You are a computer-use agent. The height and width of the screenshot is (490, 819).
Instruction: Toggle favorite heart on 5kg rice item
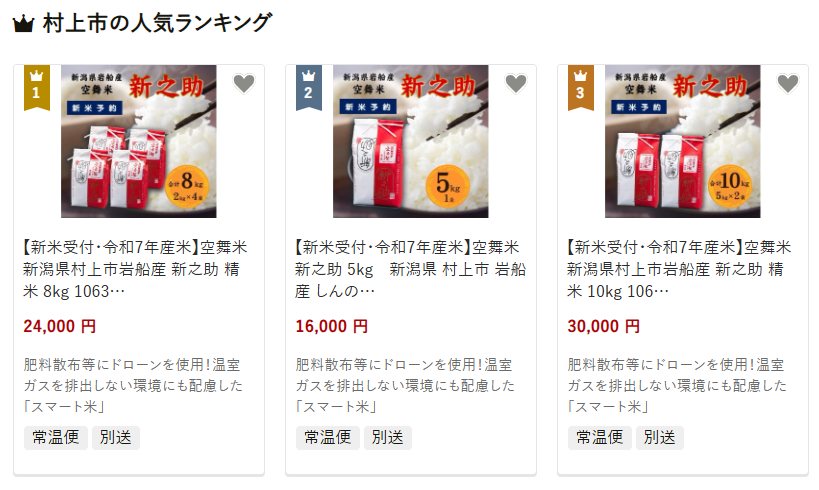coord(516,84)
